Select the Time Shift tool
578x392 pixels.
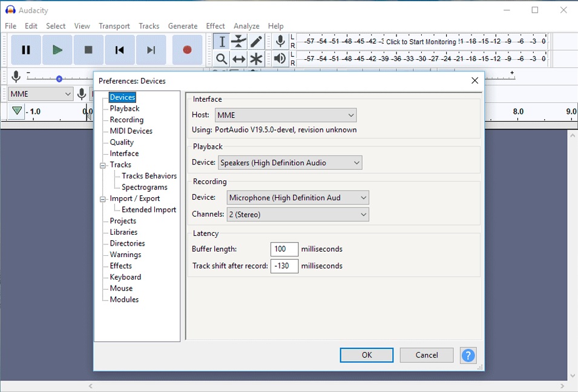point(239,59)
